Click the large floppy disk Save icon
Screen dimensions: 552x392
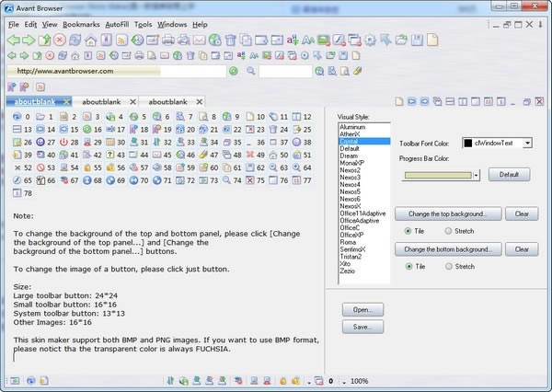point(417,40)
